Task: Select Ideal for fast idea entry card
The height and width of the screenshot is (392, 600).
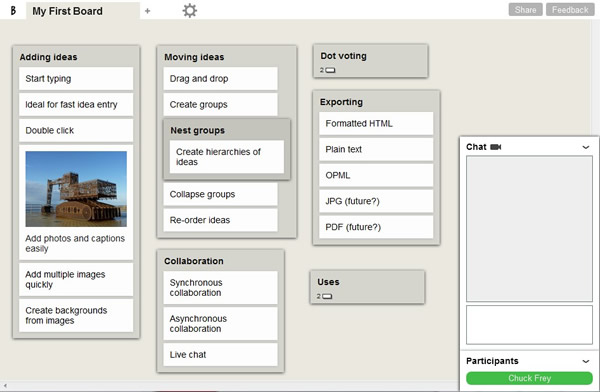Action: point(76,105)
